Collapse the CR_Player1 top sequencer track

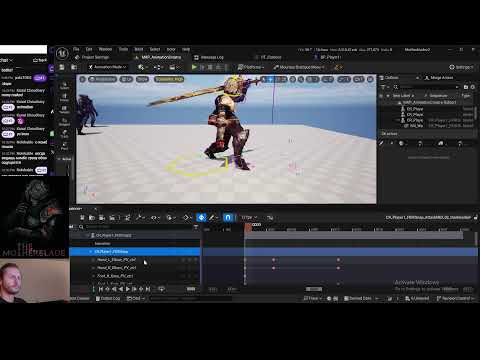pos(88,235)
